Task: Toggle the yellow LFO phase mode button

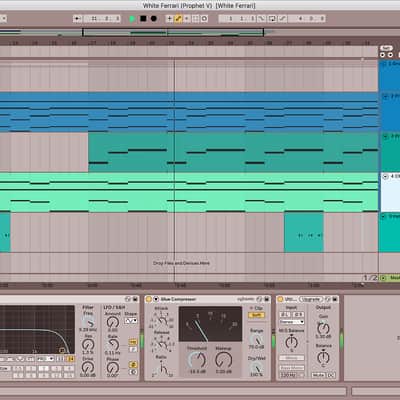Action: (133, 365)
